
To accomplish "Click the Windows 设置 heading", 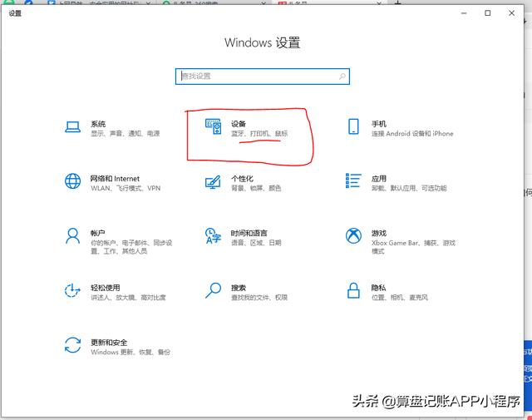I will [x=263, y=42].
